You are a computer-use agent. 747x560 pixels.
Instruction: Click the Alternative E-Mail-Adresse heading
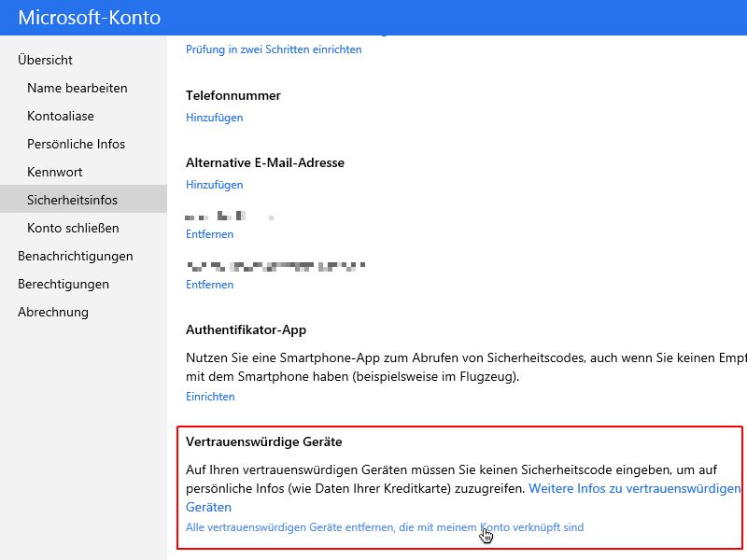point(265,162)
